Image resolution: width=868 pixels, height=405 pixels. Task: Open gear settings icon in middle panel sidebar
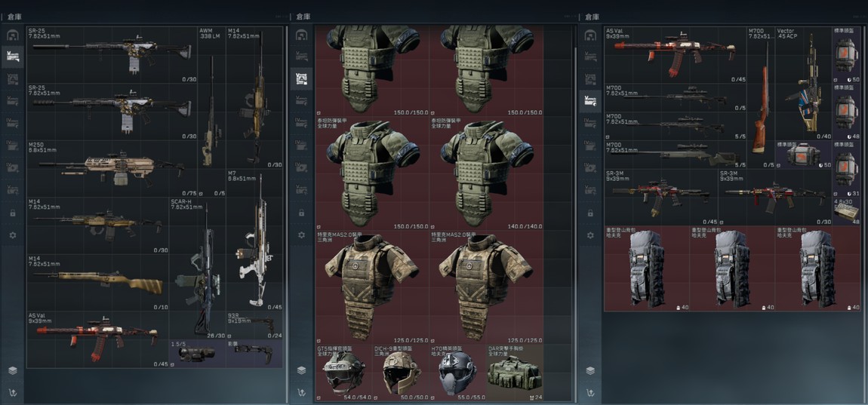[302, 235]
